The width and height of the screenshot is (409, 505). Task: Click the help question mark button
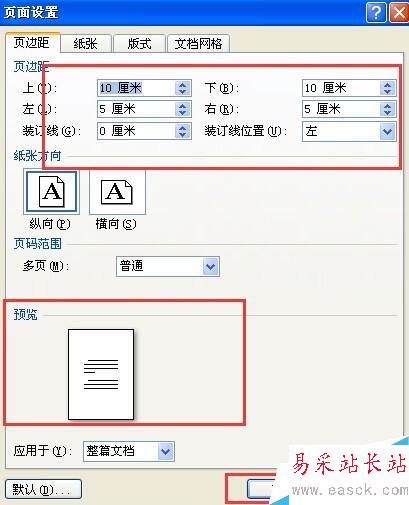376,13
